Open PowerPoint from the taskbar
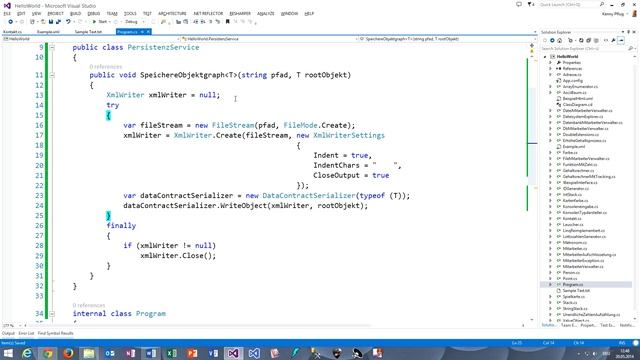The width and height of the screenshot is (640, 360). click(192, 353)
